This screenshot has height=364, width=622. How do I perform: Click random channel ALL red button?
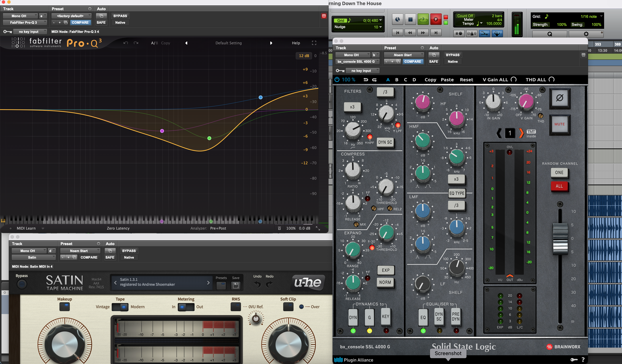[559, 186]
